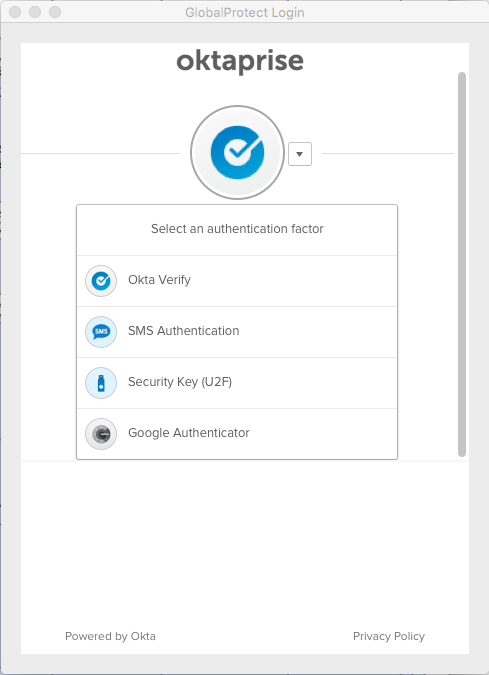Collapse the factor dropdown arrow button

[x=300, y=154]
